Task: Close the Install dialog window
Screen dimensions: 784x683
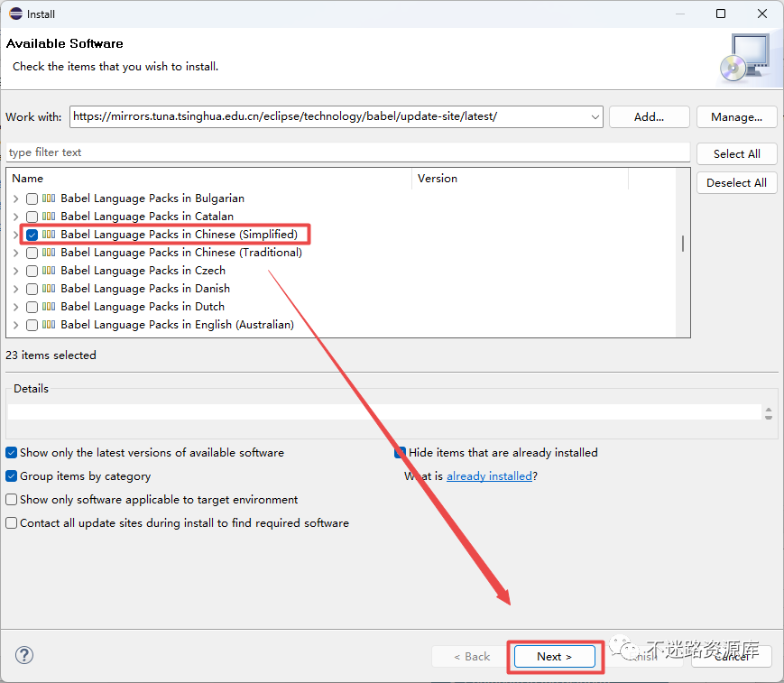Action: point(762,14)
